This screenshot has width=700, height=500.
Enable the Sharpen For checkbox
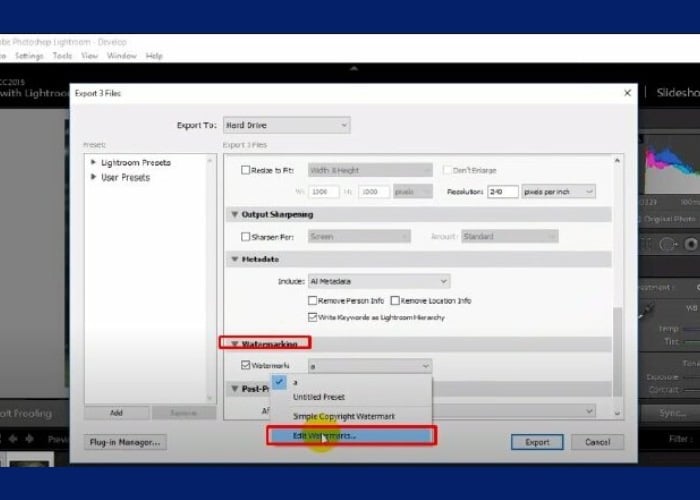[x=245, y=237]
